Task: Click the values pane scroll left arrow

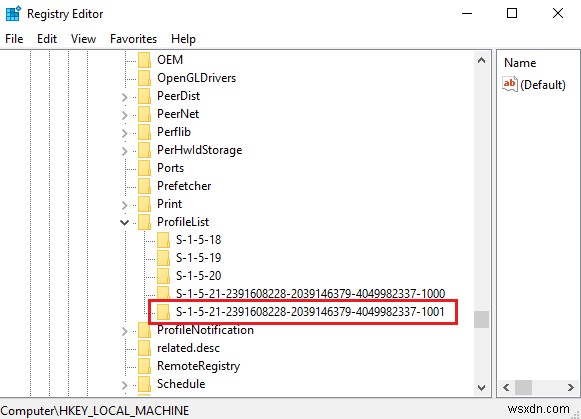Action: [506, 388]
